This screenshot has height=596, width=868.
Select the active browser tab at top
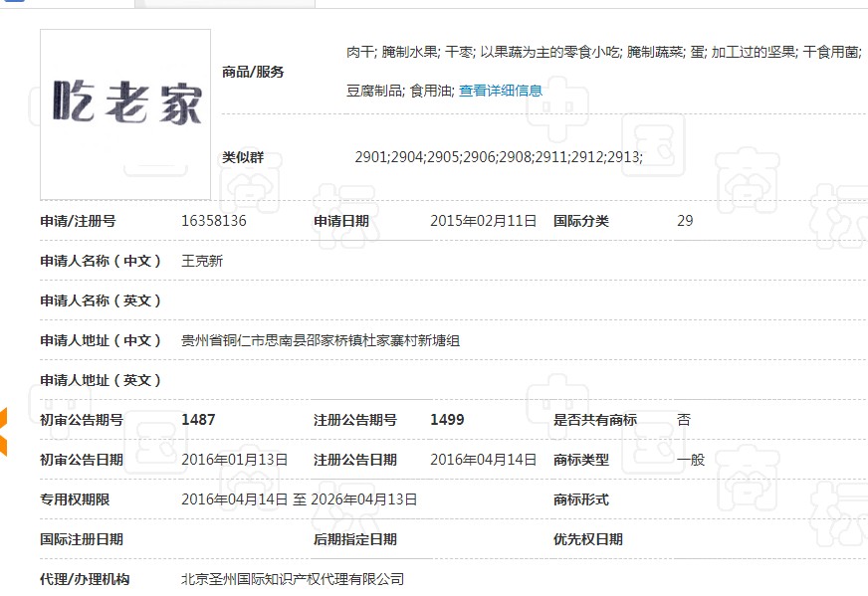[224, 3]
